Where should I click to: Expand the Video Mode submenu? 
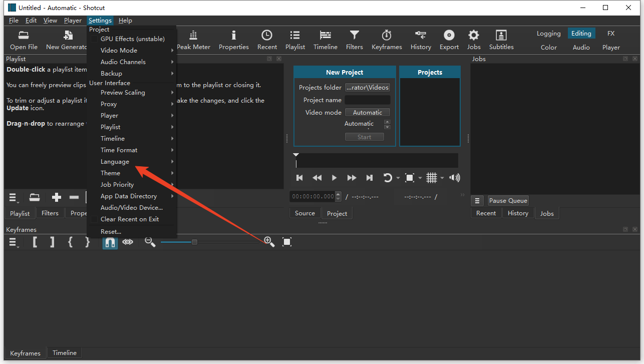coord(132,50)
